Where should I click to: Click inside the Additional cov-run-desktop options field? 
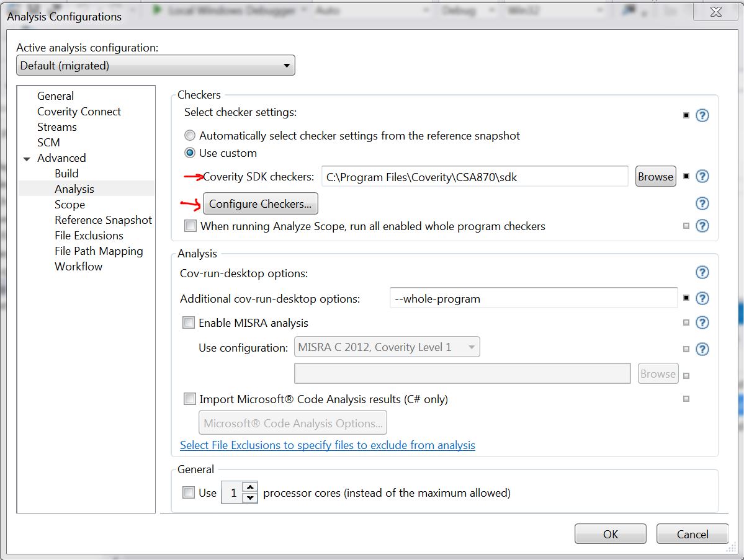532,298
